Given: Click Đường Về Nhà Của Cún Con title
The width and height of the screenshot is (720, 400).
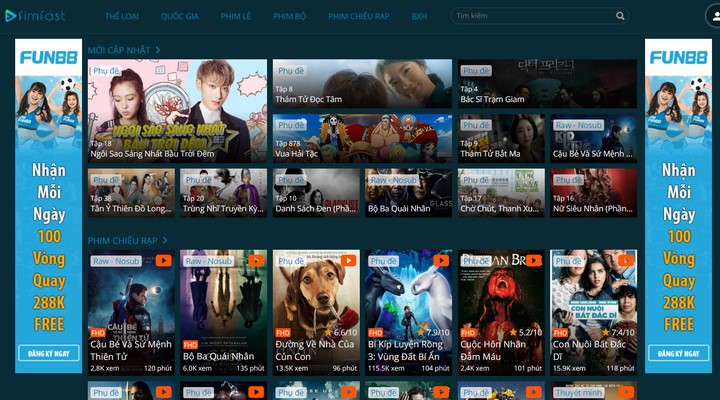Looking at the screenshot, I should [315, 350].
